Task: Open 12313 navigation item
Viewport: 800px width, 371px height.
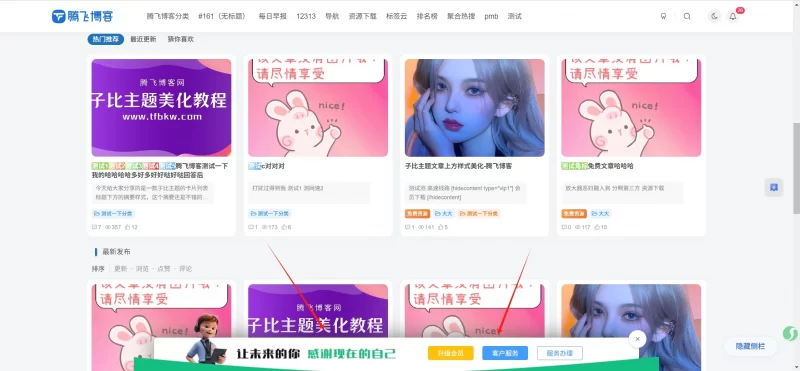Action: click(x=306, y=16)
